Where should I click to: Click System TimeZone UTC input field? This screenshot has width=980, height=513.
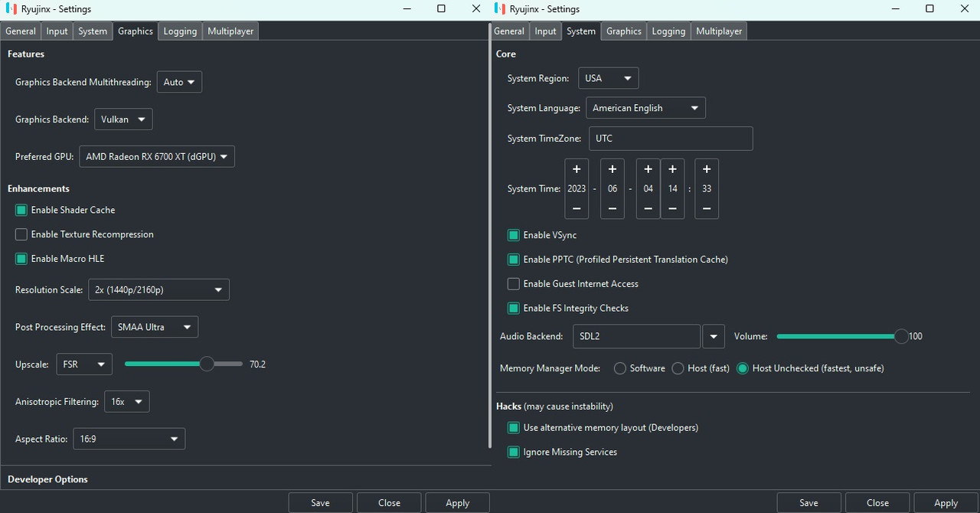coord(671,139)
